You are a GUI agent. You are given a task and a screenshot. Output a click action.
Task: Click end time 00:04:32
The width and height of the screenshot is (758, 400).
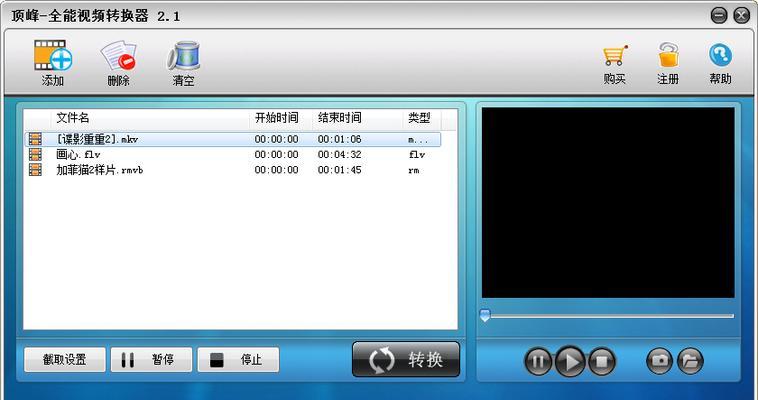[339, 155]
